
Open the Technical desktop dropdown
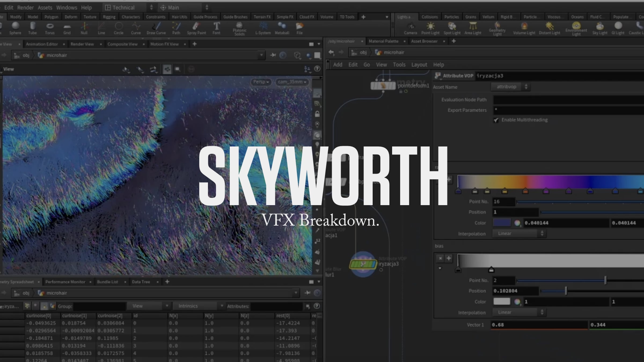pos(129,8)
